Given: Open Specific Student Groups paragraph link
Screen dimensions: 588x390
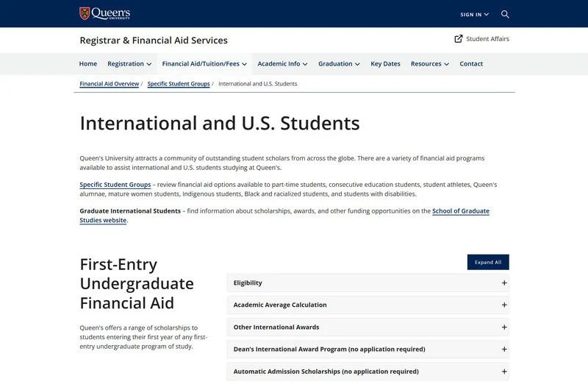Looking at the screenshot, I should [115, 185].
